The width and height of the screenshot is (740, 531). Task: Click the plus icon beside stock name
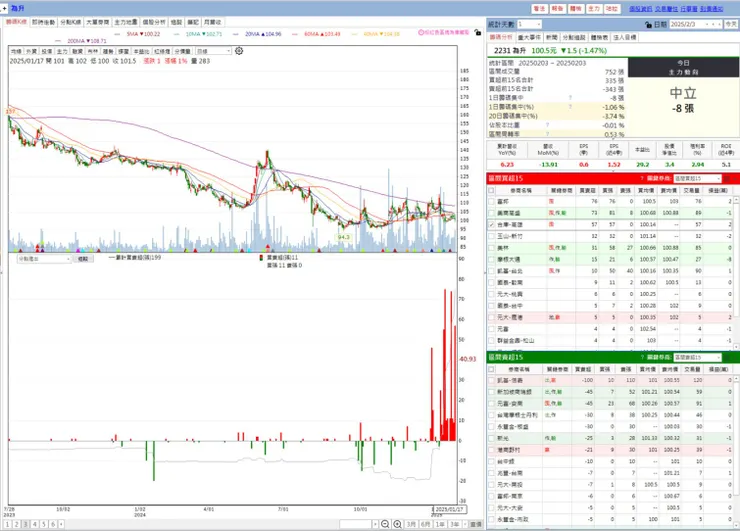click(x=4, y=8)
